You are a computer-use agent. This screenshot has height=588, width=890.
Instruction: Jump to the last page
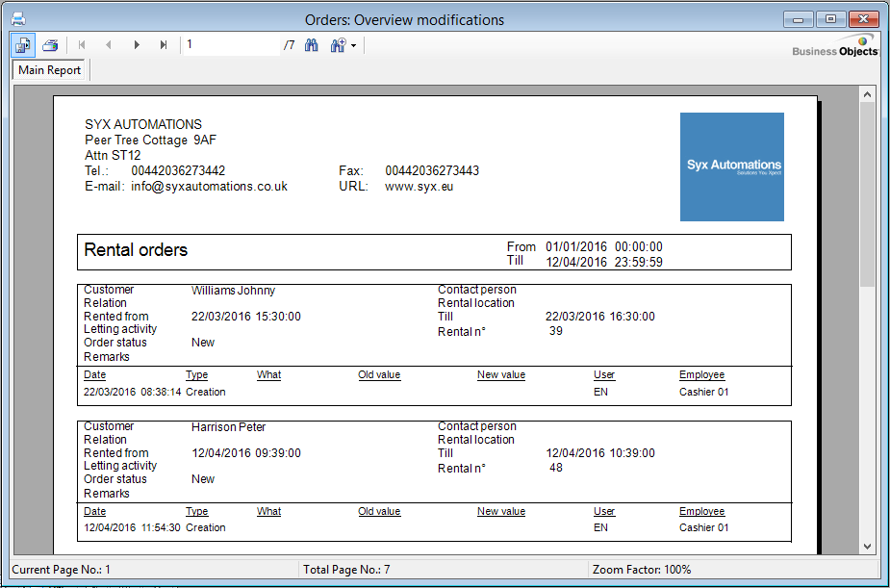pyautogui.click(x=164, y=45)
